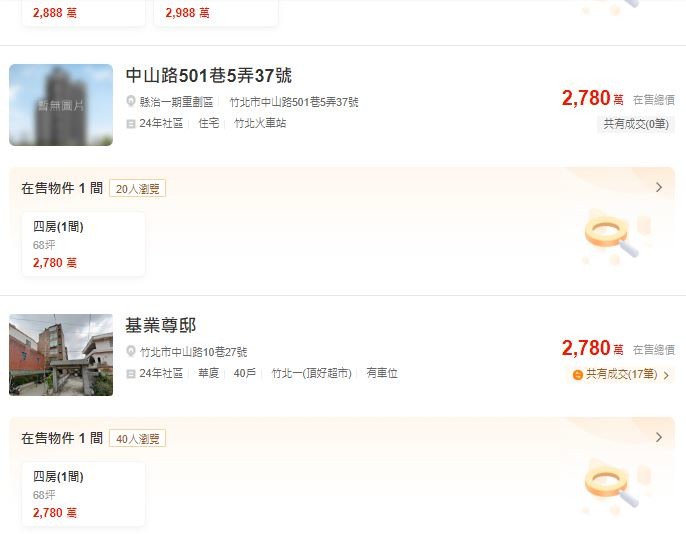Click the 2,988 萬 listing card at top

pyautogui.click(x=216, y=13)
